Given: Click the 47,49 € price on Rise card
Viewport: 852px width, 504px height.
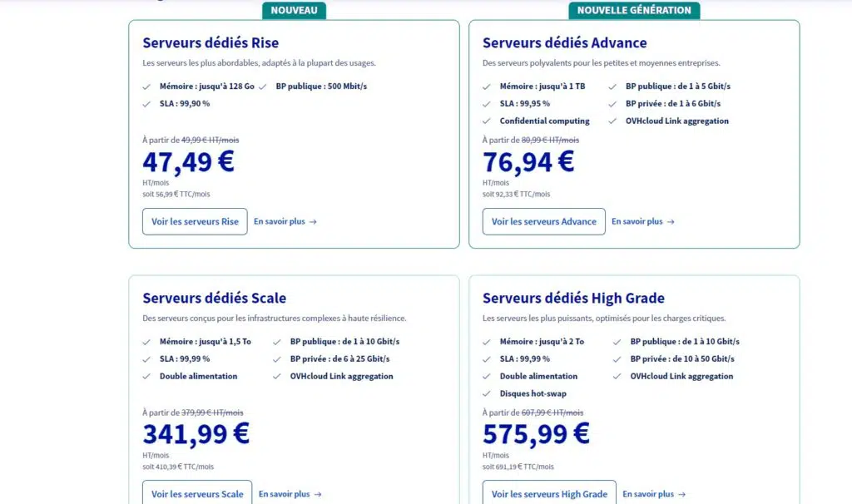Looking at the screenshot, I should pos(188,161).
